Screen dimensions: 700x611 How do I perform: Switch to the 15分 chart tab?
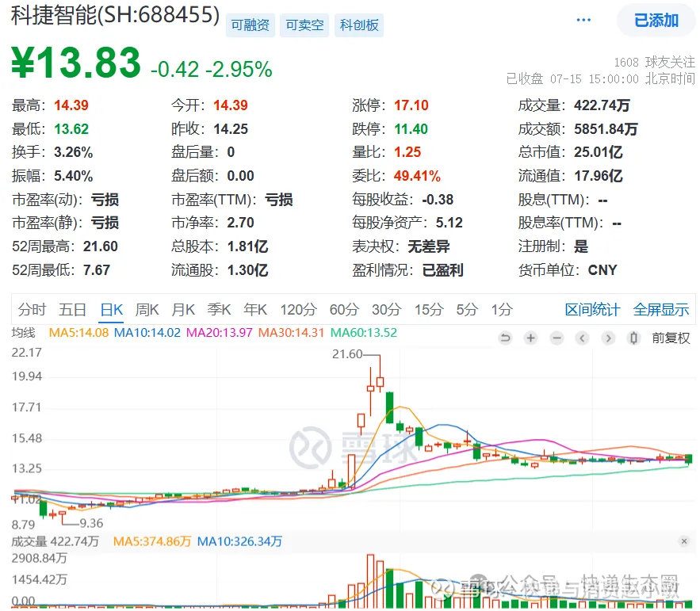click(x=429, y=309)
